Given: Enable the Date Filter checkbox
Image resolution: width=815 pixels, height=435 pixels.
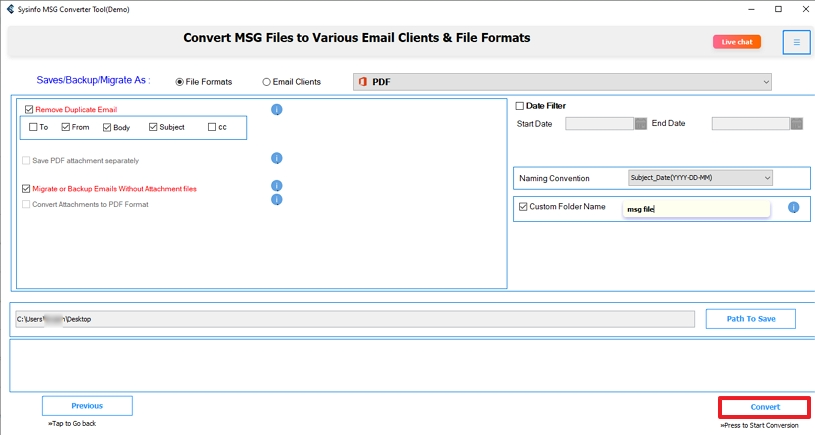Looking at the screenshot, I should [x=519, y=106].
